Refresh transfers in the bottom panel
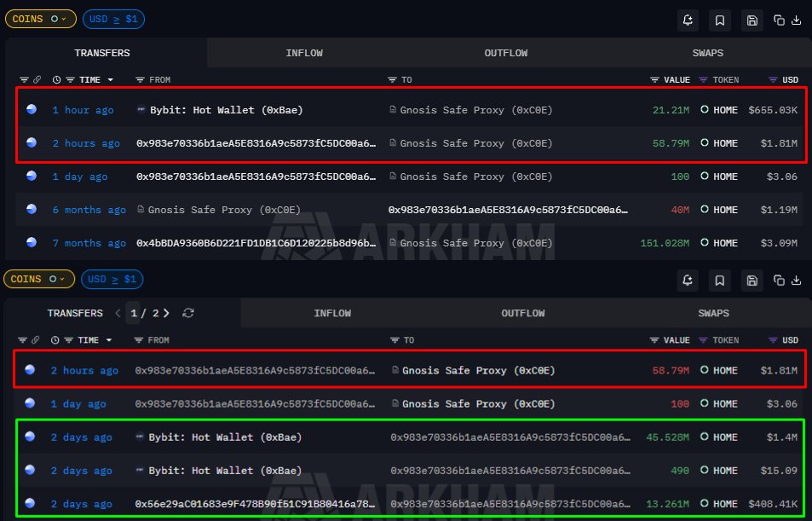812x521 pixels. pyautogui.click(x=188, y=313)
